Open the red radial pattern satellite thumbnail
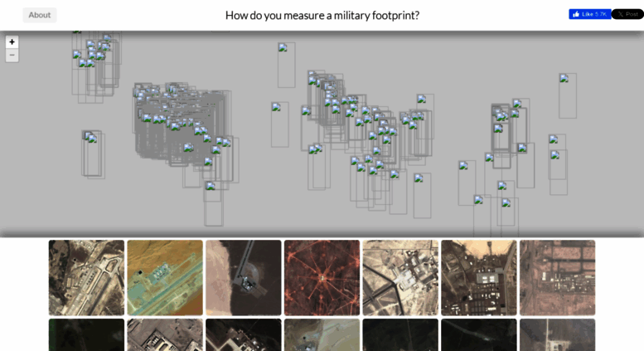This screenshot has height=351, width=644. coord(322,278)
